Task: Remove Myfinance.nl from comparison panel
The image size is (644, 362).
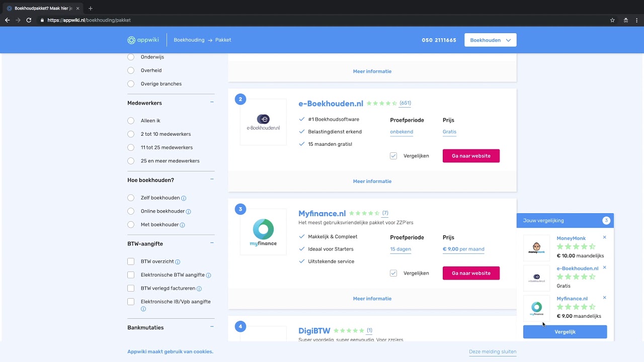Action: tap(604, 298)
